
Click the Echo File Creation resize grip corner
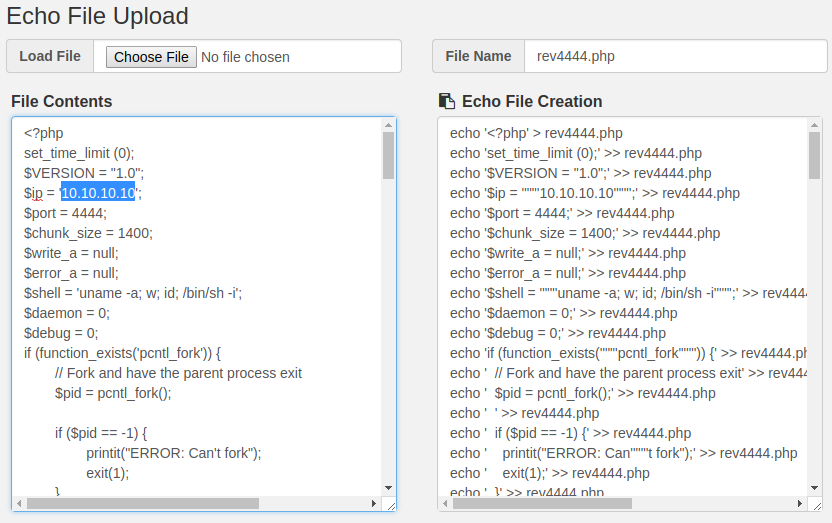coord(817,505)
